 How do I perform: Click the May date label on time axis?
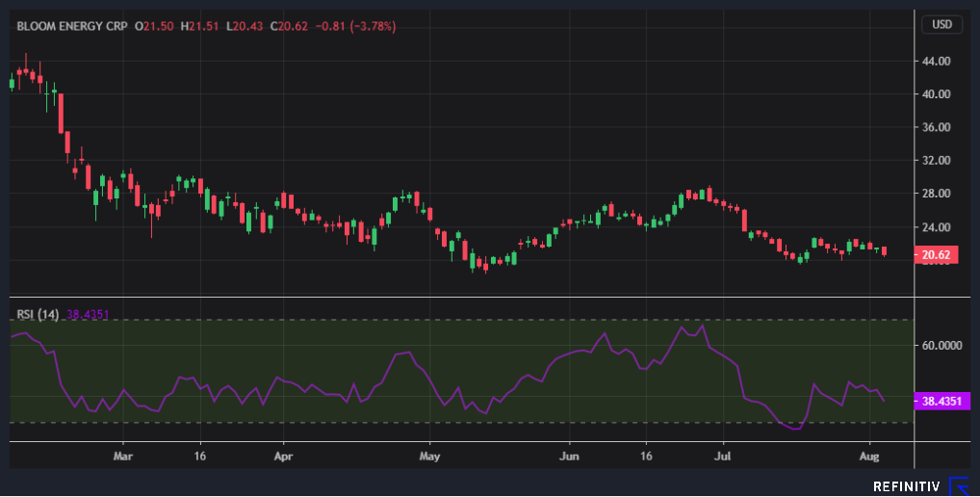tap(429, 456)
